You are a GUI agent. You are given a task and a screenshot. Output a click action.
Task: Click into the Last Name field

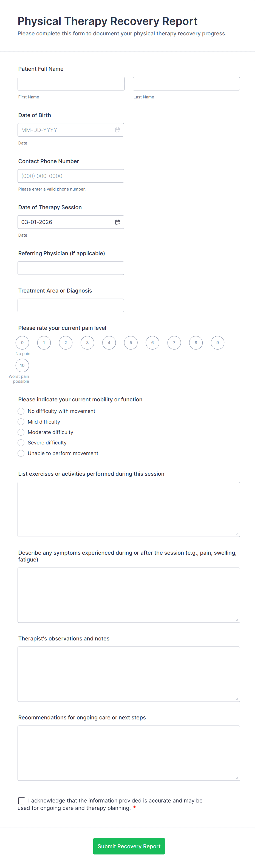pyautogui.click(x=186, y=84)
